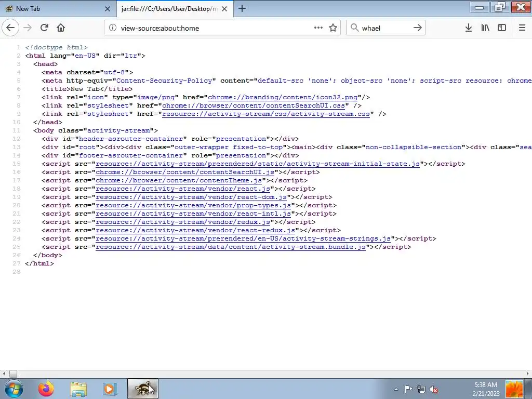
Task: Click the horizontal scrollbar left arrow
Action: (4, 374)
